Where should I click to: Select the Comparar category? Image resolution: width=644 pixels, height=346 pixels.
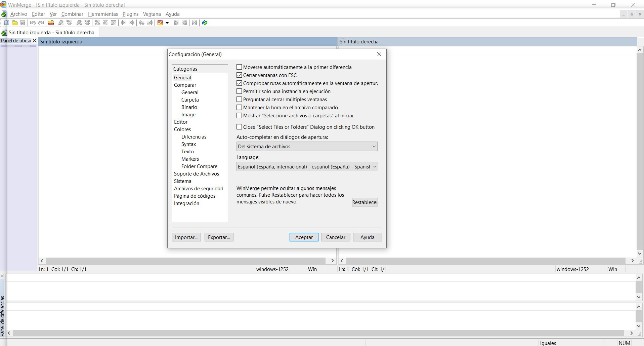185,85
